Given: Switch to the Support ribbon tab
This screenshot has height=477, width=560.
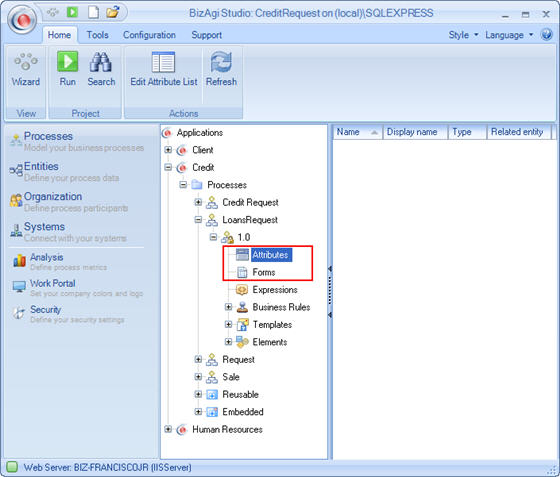Looking at the screenshot, I should coord(206,35).
